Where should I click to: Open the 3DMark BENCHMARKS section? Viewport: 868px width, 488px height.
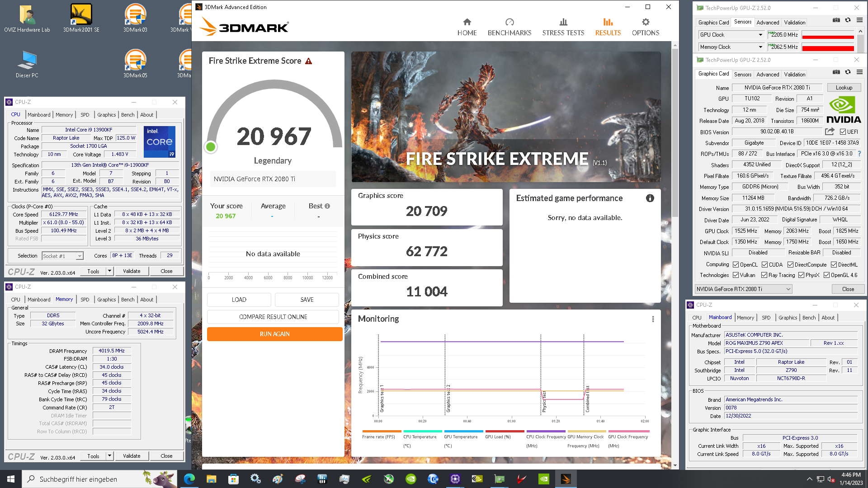[509, 27]
